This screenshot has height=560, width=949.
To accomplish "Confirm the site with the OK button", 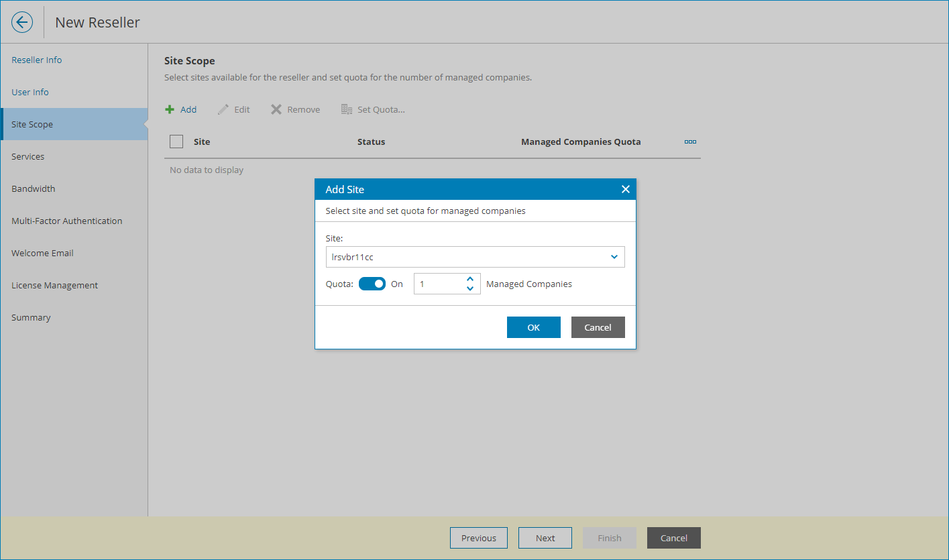I will click(533, 327).
